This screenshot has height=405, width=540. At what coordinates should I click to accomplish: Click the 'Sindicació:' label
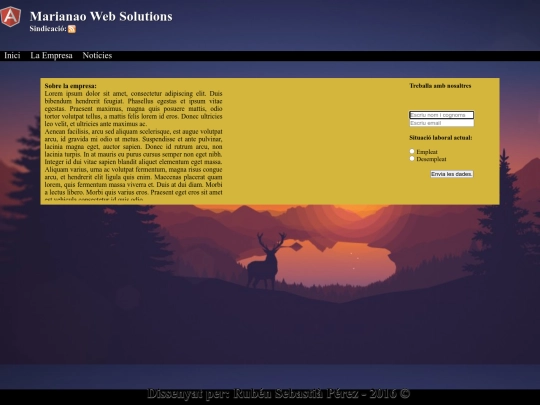tap(48, 29)
